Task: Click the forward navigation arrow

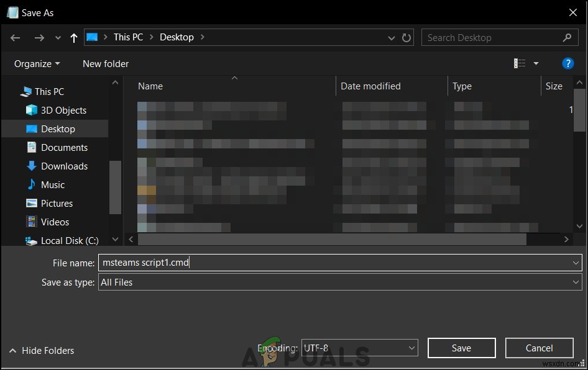Action: [x=39, y=37]
